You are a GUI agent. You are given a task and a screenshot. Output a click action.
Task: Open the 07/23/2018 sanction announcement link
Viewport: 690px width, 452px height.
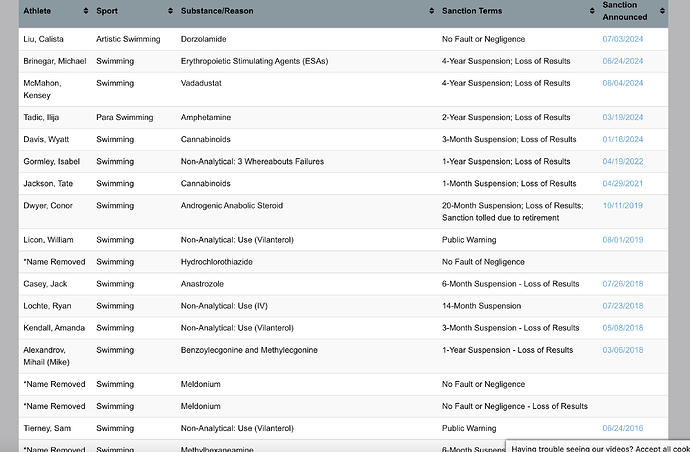pyautogui.click(x=623, y=306)
